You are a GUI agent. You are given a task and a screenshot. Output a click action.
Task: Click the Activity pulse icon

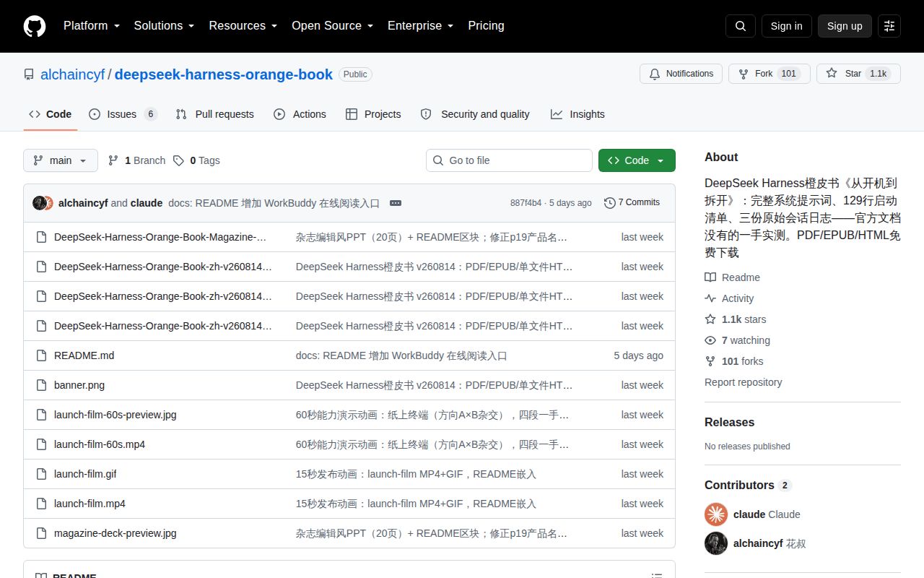click(x=710, y=298)
